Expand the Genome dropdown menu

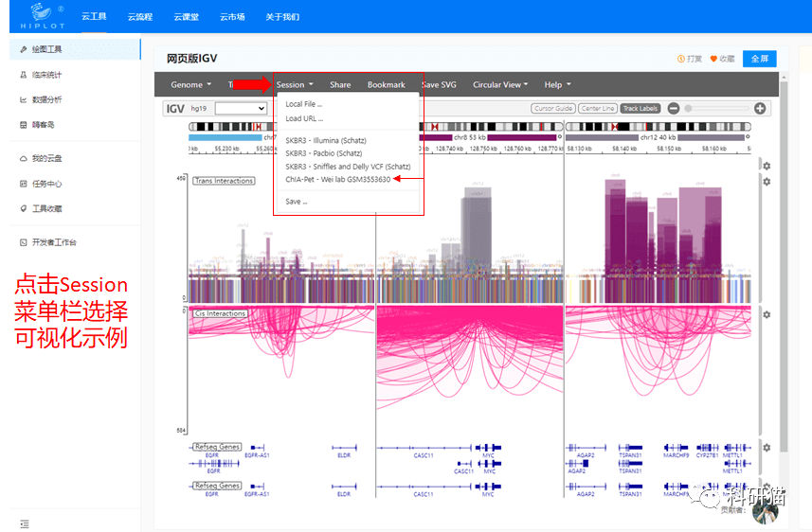pos(190,84)
